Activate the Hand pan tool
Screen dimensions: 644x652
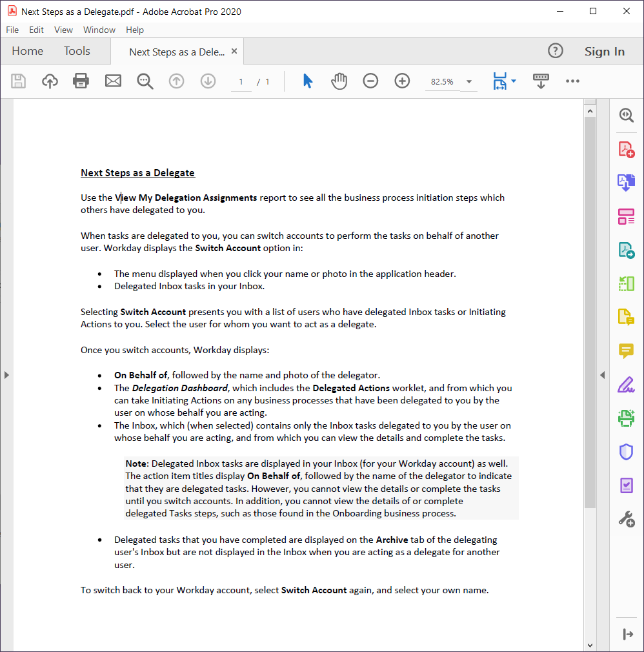click(339, 81)
